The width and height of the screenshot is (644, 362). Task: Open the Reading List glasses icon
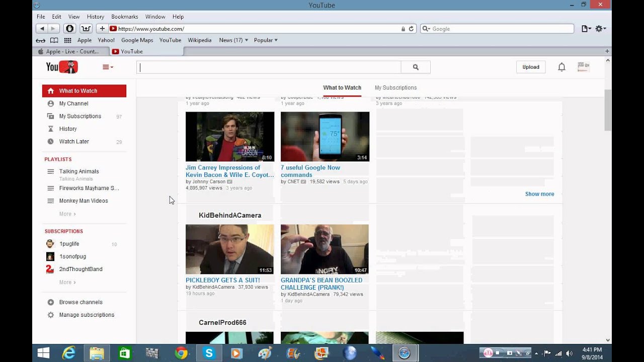pyautogui.click(x=41, y=40)
